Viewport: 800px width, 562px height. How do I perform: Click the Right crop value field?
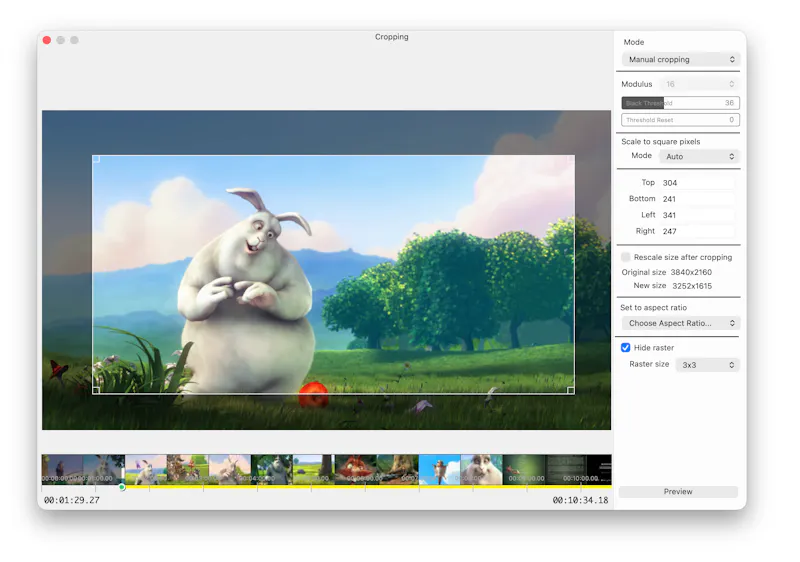click(x=697, y=232)
